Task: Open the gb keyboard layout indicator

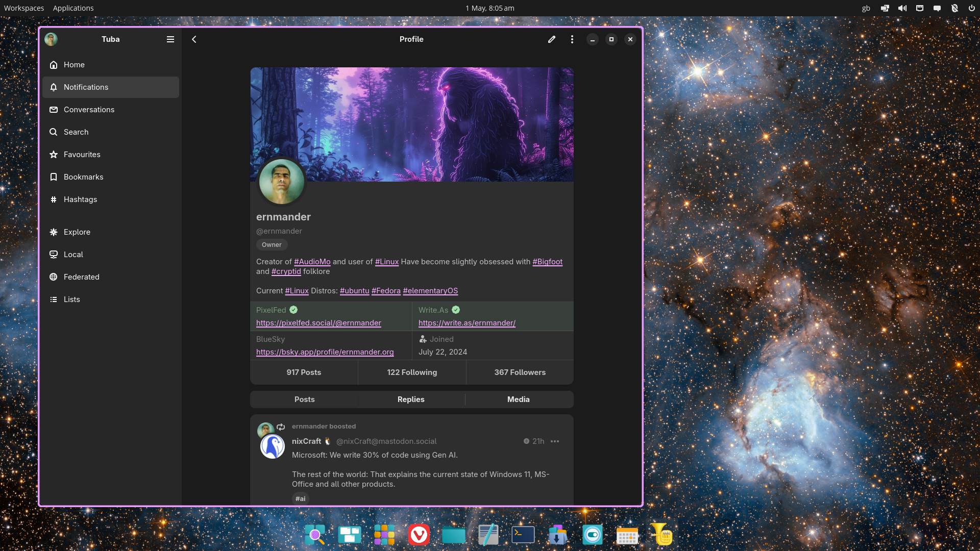Action: (866, 8)
